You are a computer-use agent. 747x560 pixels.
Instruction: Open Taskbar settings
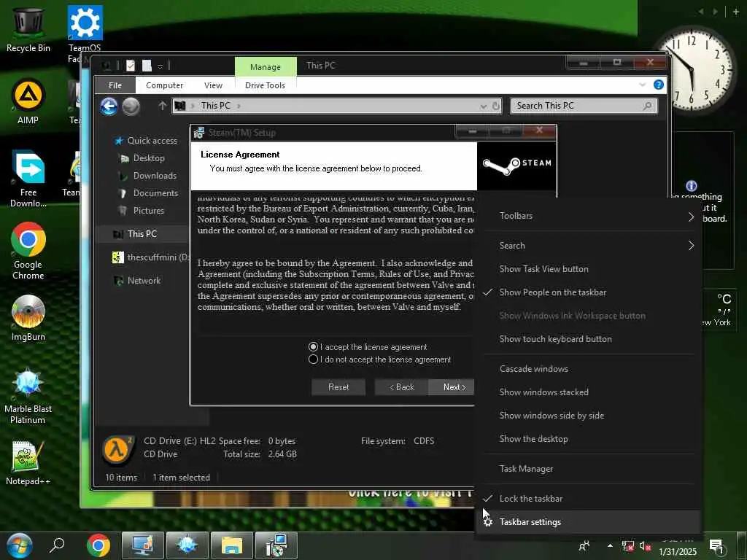point(588,522)
